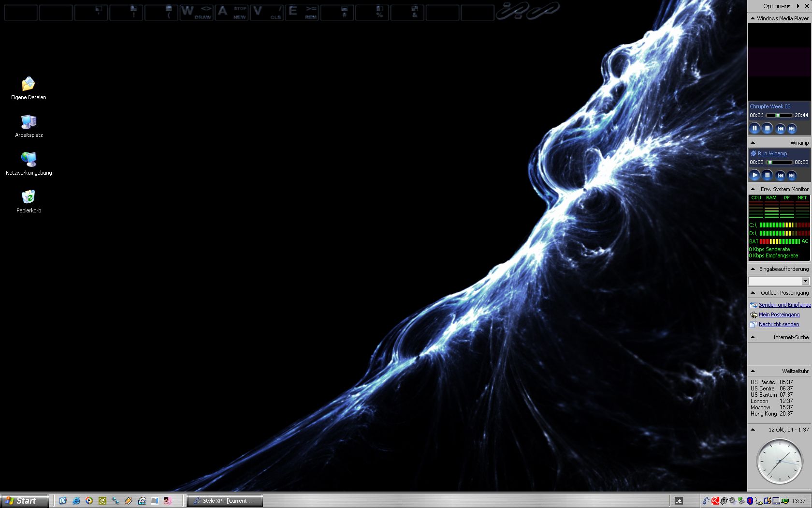Collapse the Windows Media Player panel
Image resolution: width=812 pixels, height=508 pixels.
coord(753,18)
